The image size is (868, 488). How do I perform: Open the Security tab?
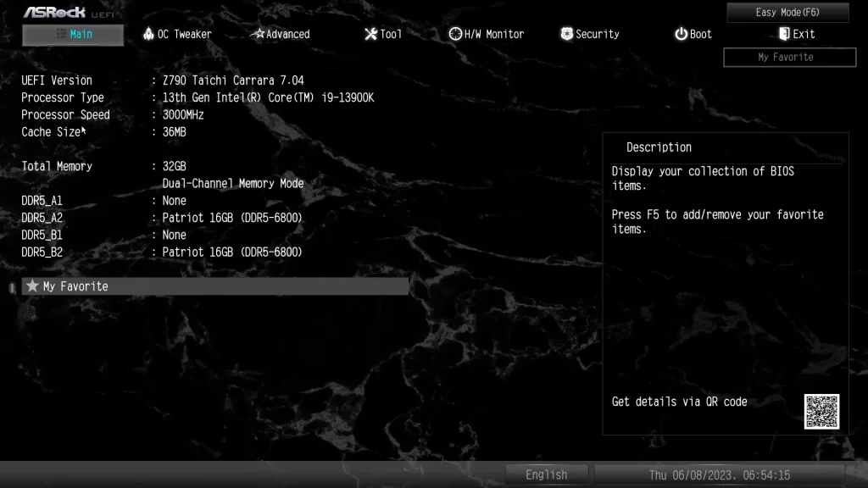tap(590, 34)
